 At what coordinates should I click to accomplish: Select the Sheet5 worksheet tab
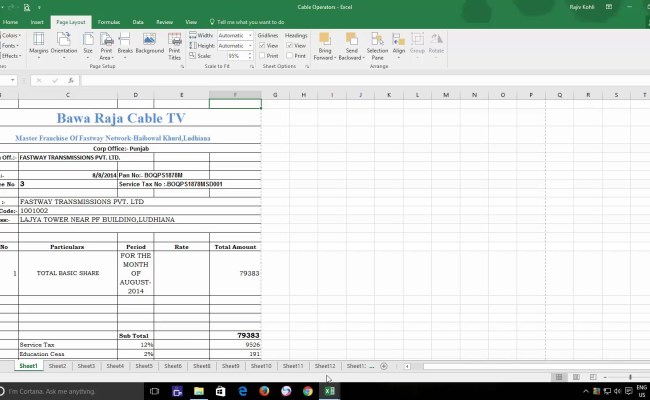[144, 366]
